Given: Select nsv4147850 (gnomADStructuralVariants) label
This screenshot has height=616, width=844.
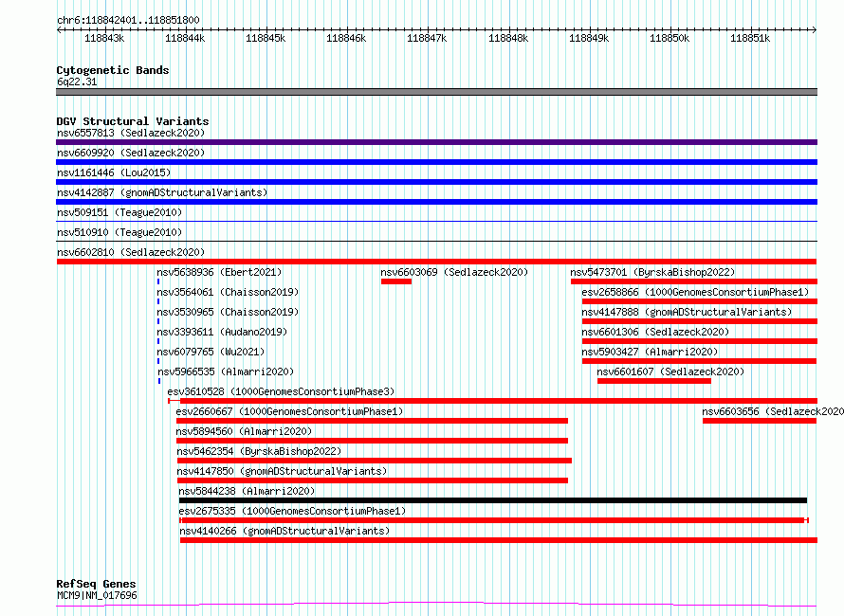Looking at the screenshot, I should [282, 471].
